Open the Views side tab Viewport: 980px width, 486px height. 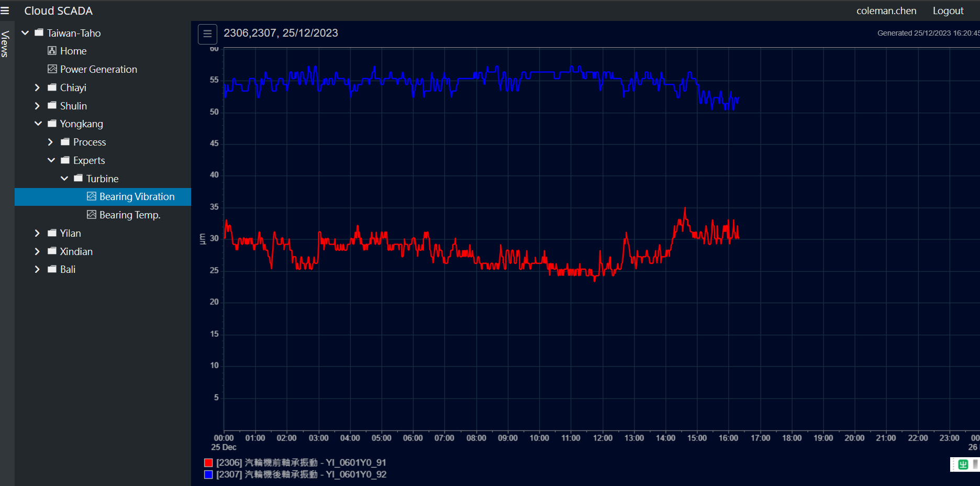[5, 44]
